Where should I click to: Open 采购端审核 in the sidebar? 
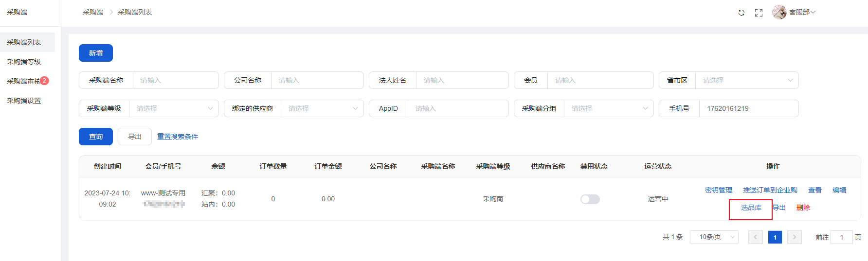(23, 81)
